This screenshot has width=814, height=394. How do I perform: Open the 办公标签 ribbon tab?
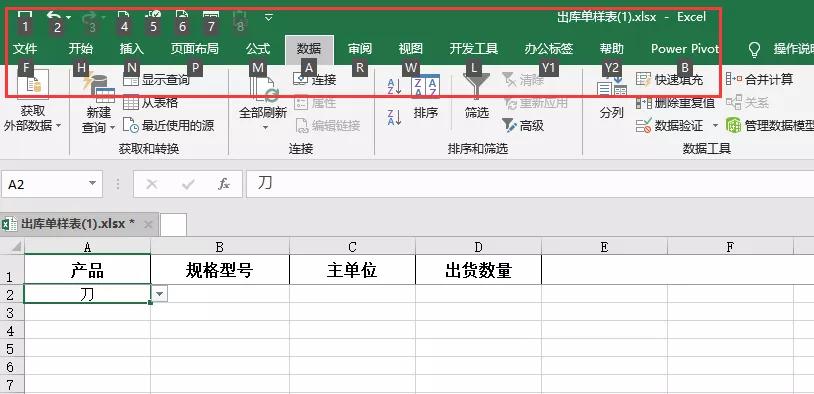[x=549, y=49]
